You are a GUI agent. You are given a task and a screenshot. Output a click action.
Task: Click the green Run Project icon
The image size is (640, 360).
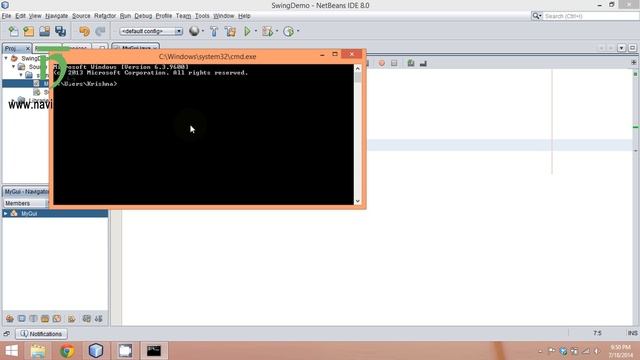point(247,31)
